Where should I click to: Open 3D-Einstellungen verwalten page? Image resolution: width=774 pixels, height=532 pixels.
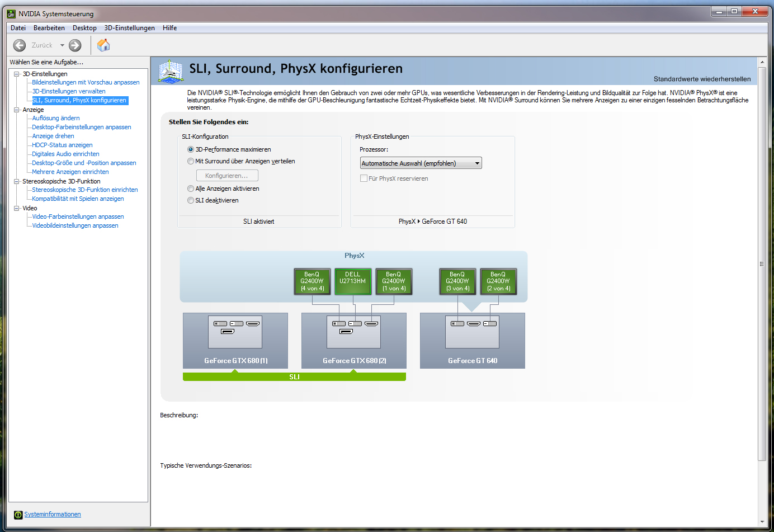tap(69, 91)
